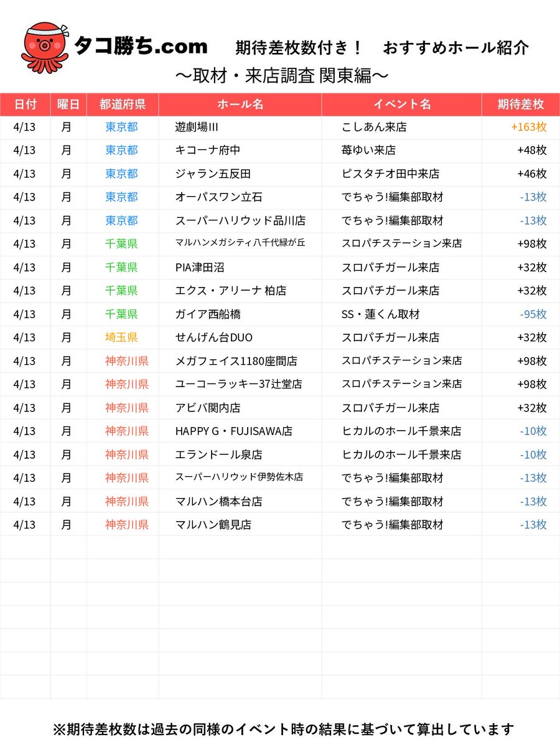The image size is (560, 747).
Task: Click hall name 遊劇場III
Action: coord(197,127)
